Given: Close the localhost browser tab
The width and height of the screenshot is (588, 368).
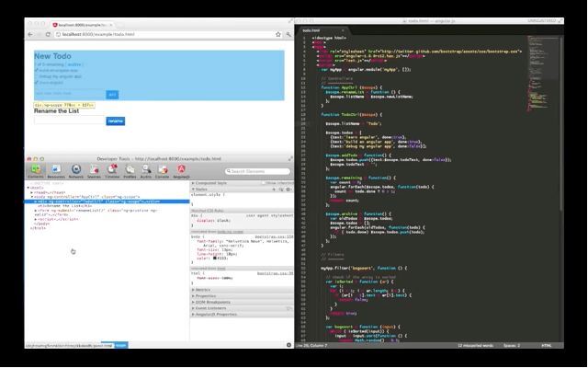Looking at the screenshot, I should pyautogui.click(x=110, y=25).
